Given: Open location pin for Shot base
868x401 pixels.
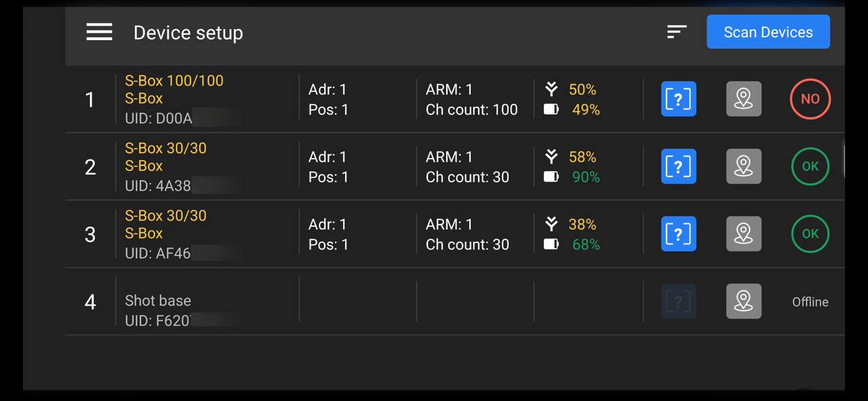Looking at the screenshot, I should coord(743,301).
